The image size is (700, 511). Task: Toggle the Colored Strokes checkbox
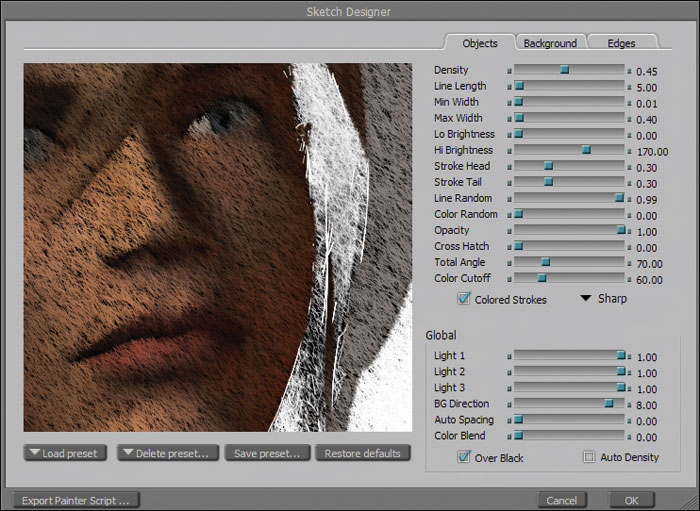[x=464, y=299]
